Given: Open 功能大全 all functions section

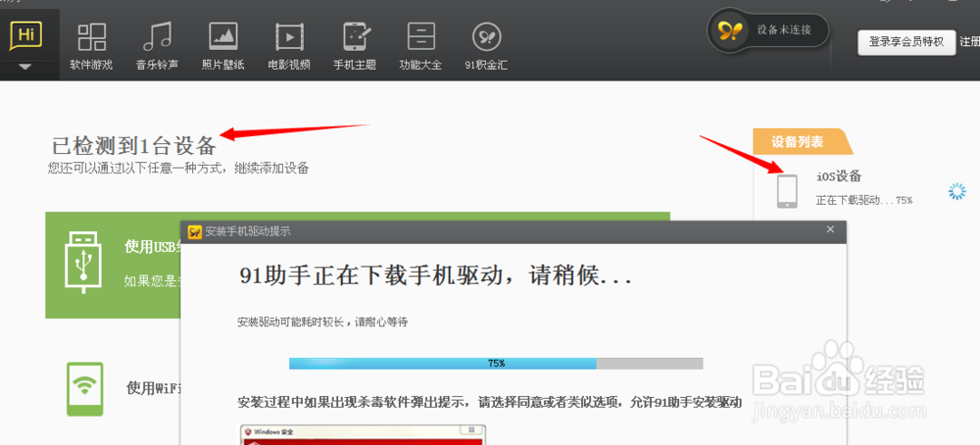Looking at the screenshot, I should point(420,47).
